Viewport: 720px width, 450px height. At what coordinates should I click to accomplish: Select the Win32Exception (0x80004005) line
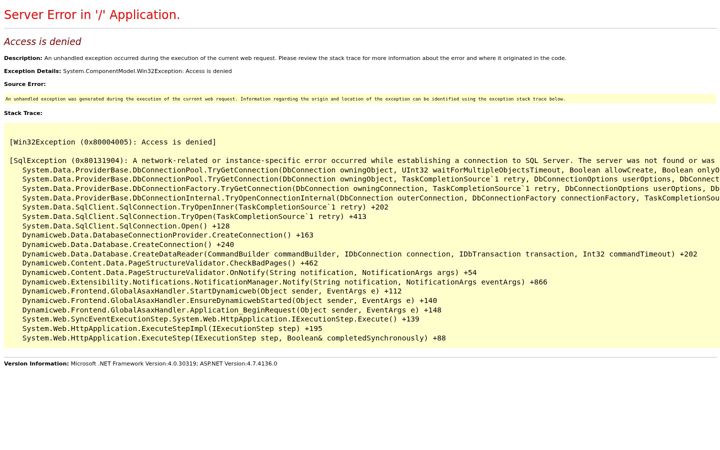(x=112, y=142)
